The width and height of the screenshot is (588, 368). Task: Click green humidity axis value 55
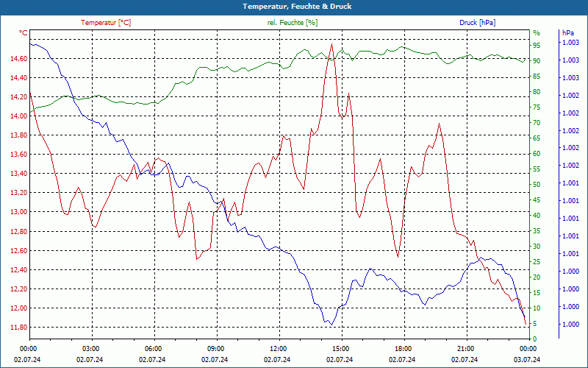point(537,169)
